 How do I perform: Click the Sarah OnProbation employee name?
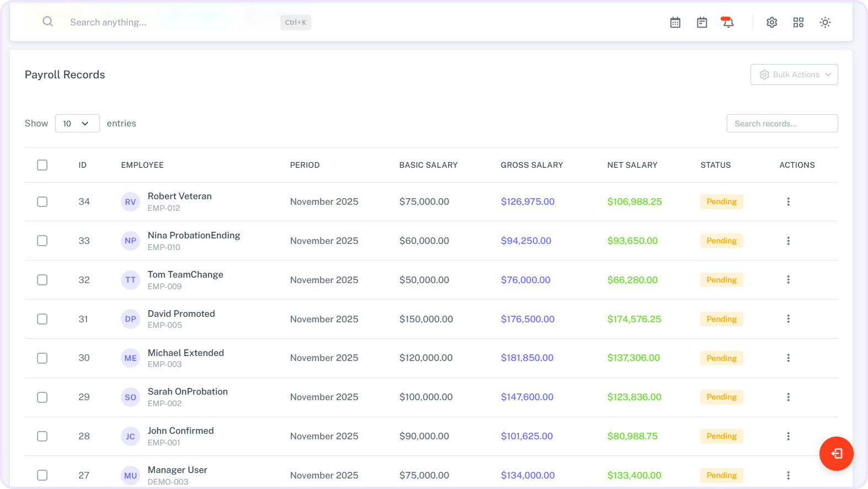(188, 392)
